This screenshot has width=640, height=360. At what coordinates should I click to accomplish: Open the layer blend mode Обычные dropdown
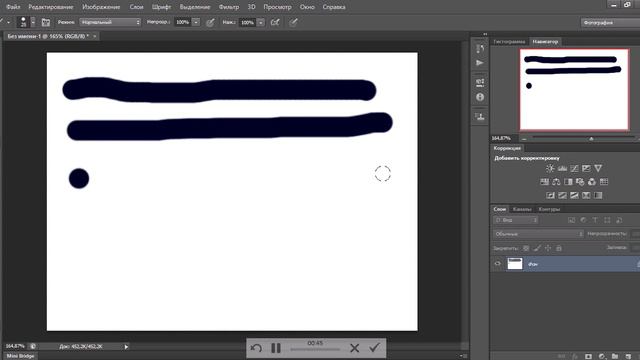point(538,234)
